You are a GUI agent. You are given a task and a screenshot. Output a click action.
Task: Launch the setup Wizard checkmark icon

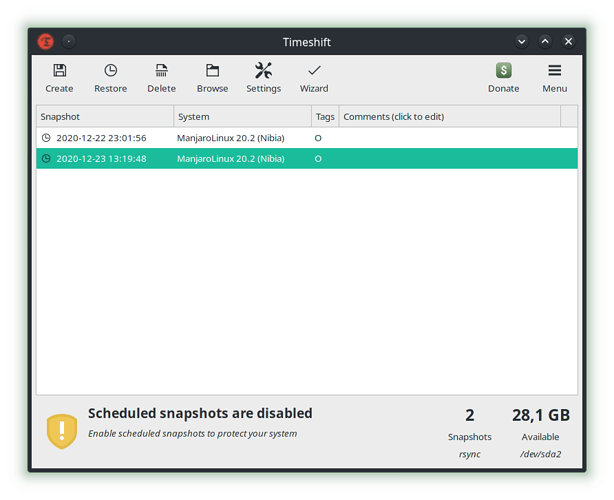pos(314,71)
